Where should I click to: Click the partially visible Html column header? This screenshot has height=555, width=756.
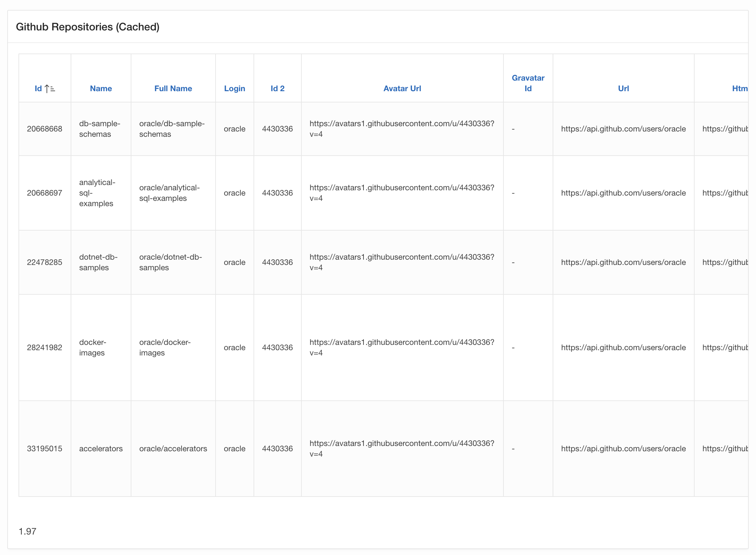tap(739, 88)
